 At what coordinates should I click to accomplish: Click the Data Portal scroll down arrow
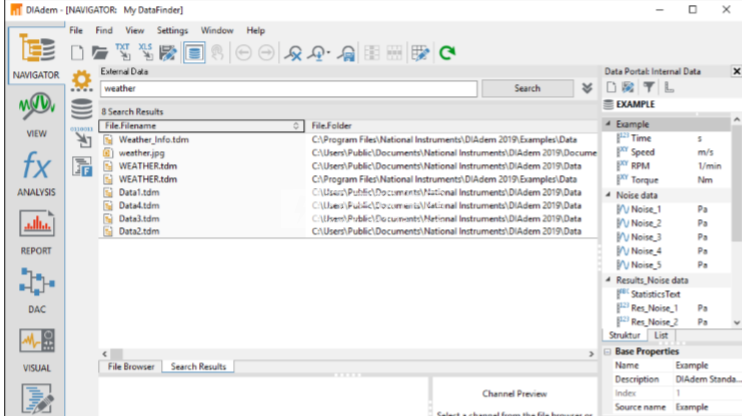tap(737, 323)
